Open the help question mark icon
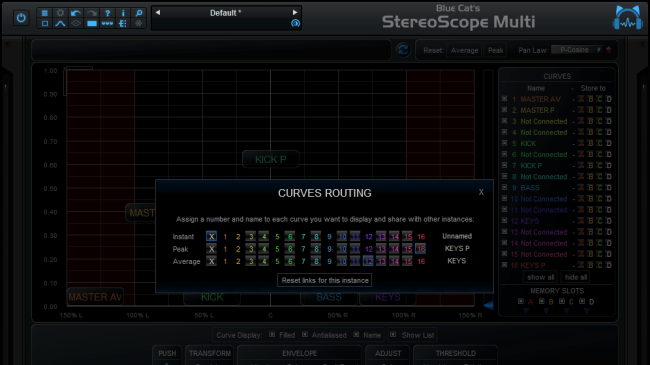This screenshot has height=365, width=650. 107,13
